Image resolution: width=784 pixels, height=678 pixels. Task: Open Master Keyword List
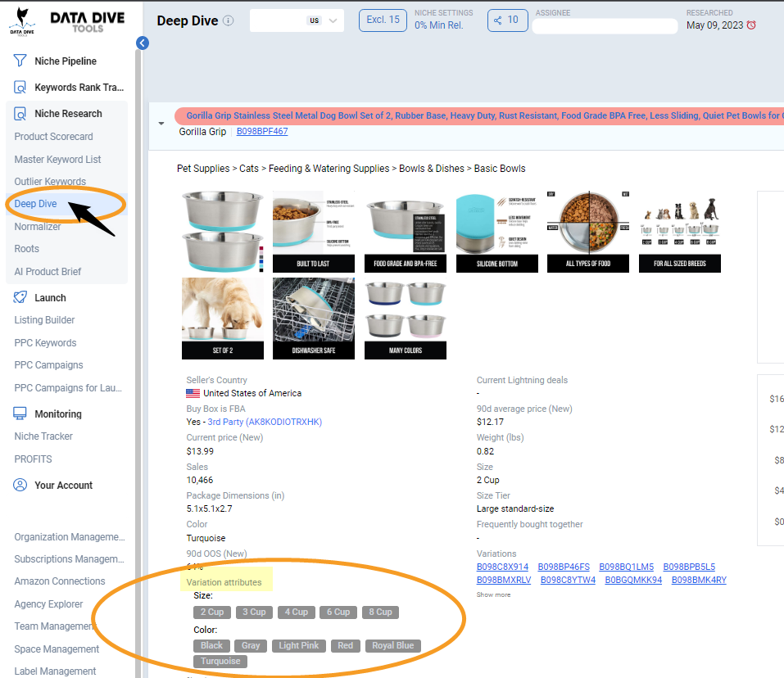coord(57,160)
